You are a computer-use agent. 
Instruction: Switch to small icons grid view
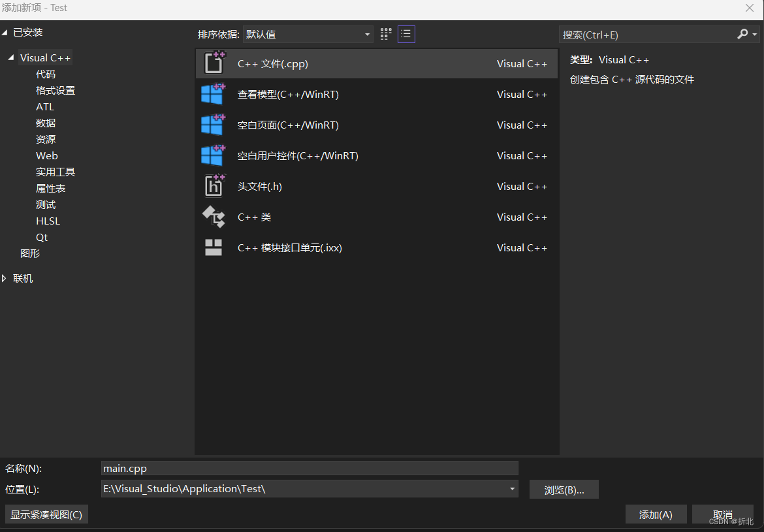[x=386, y=34]
